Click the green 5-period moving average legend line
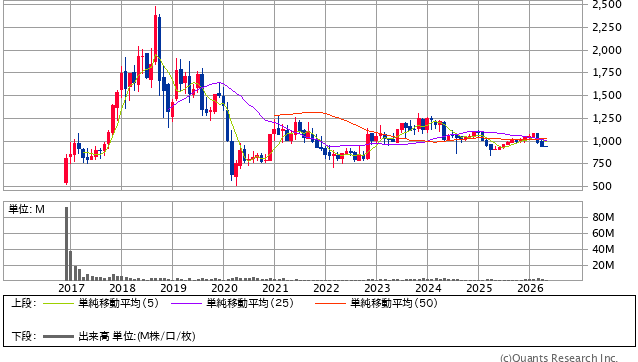 [58, 303]
